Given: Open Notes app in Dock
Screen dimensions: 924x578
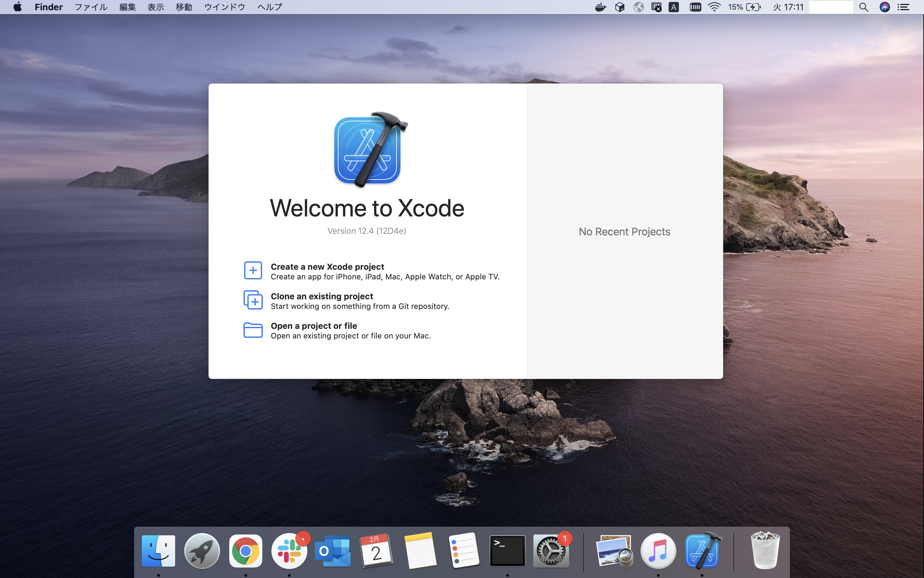Looking at the screenshot, I should point(420,550).
